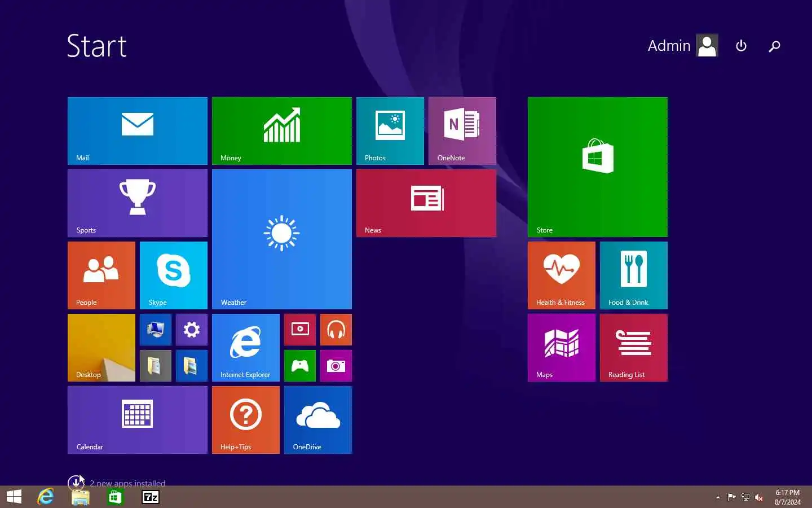Open the Admin user account menu
The height and width of the screenshot is (508, 812).
tap(683, 46)
